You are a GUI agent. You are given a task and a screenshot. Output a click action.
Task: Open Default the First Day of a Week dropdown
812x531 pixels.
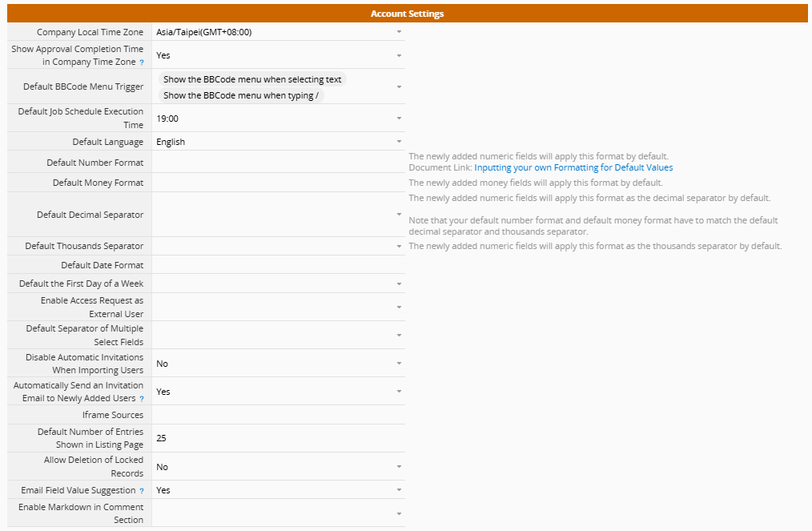(278, 284)
